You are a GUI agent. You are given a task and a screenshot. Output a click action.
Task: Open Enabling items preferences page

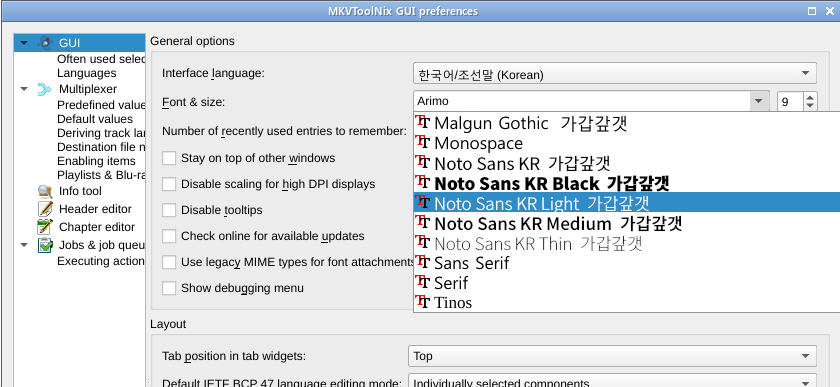(96, 161)
